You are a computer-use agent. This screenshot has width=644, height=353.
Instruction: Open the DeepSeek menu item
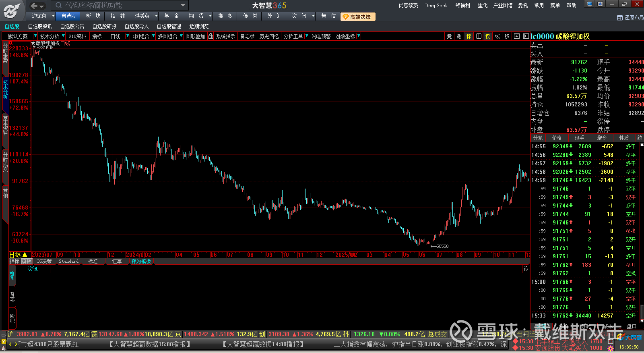(x=436, y=6)
